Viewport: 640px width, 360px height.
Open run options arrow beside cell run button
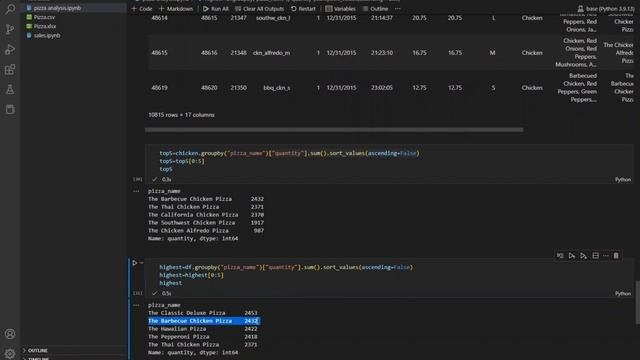click(x=141, y=263)
